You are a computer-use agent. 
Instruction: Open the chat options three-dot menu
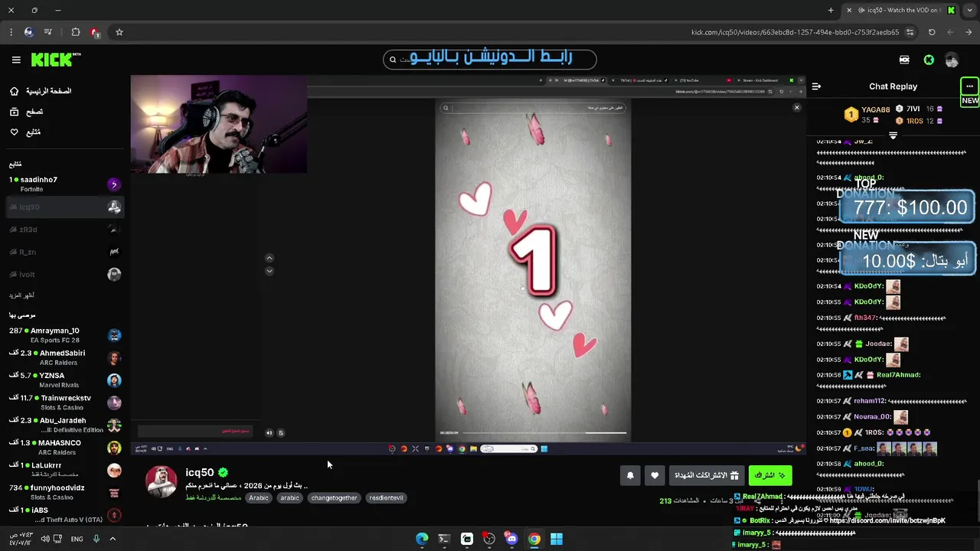coord(969,86)
